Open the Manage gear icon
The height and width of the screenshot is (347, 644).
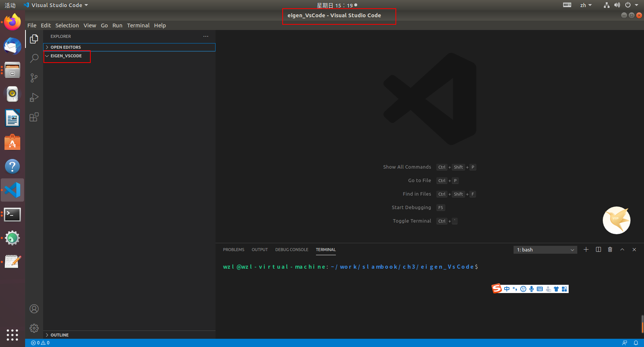click(34, 328)
